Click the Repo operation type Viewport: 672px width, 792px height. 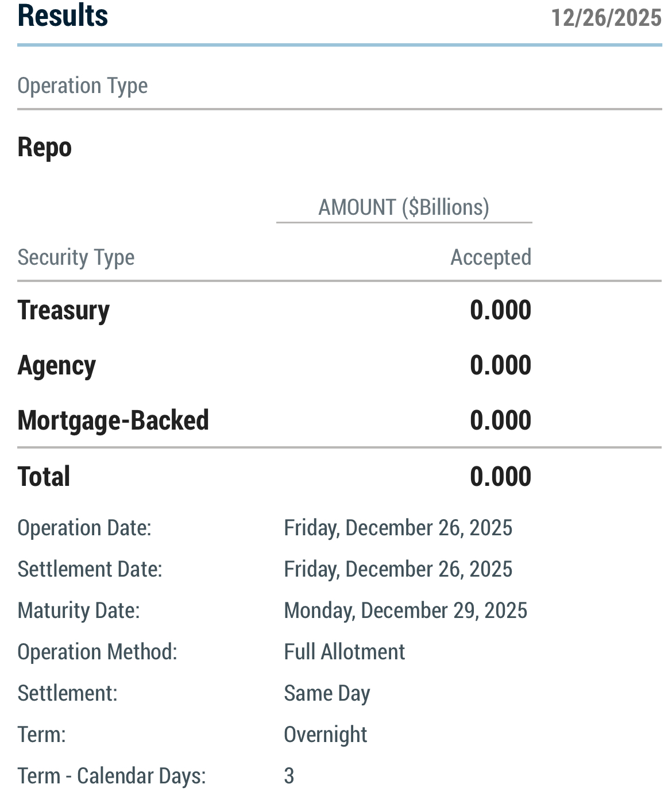[45, 147]
